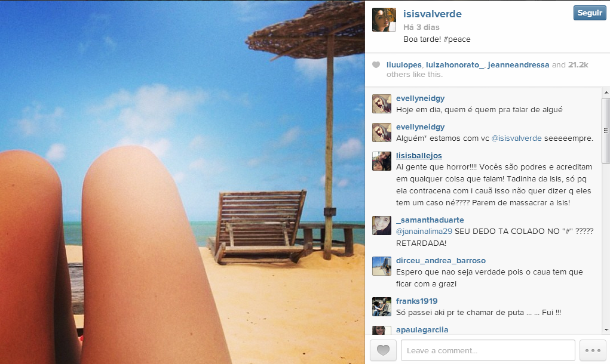Open the isisvalverde username link
Screen dimensions: 610x364
point(432,14)
